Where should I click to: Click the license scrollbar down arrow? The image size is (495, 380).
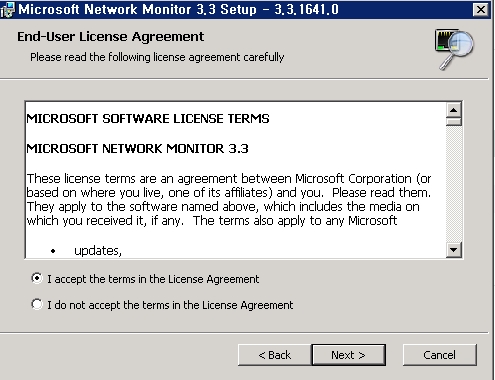(x=453, y=250)
